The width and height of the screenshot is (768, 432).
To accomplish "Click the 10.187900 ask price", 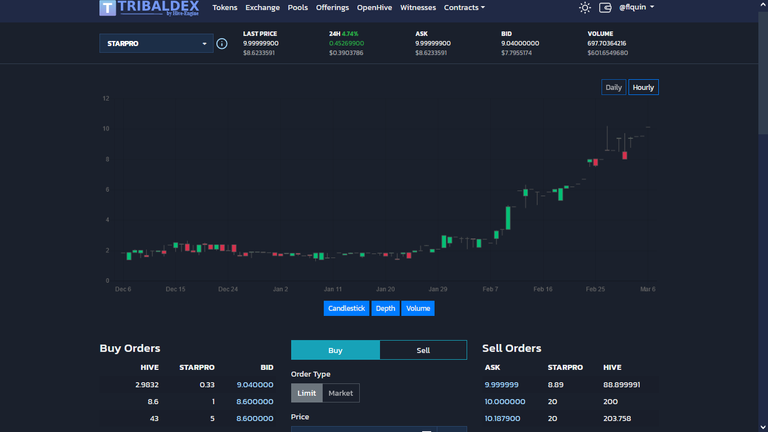I will pyautogui.click(x=503, y=418).
